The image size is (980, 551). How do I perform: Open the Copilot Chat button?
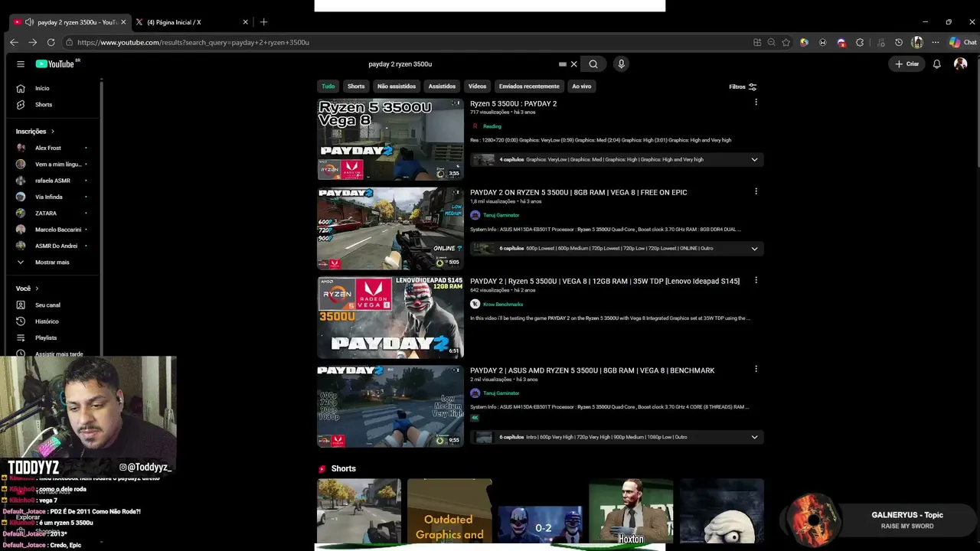pos(963,43)
